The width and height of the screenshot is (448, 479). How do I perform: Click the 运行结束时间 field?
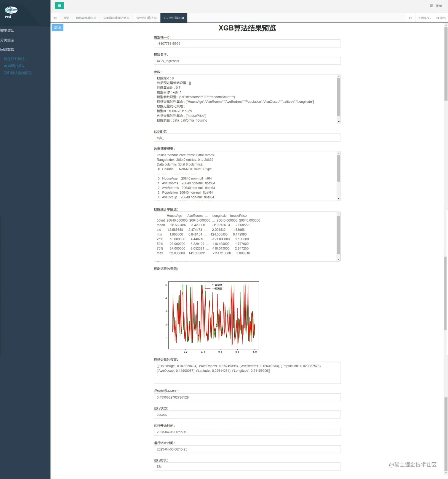click(x=247, y=449)
